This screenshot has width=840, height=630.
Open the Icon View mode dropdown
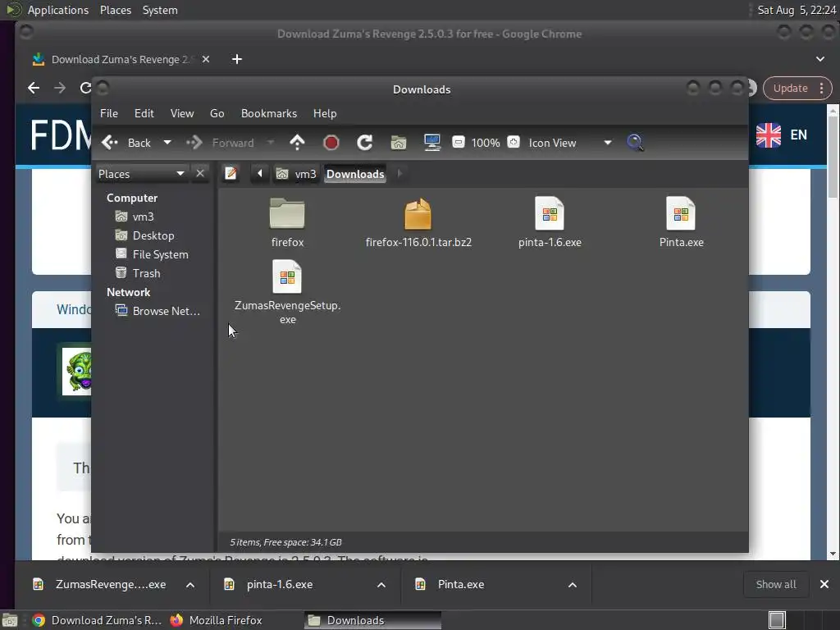(569, 143)
